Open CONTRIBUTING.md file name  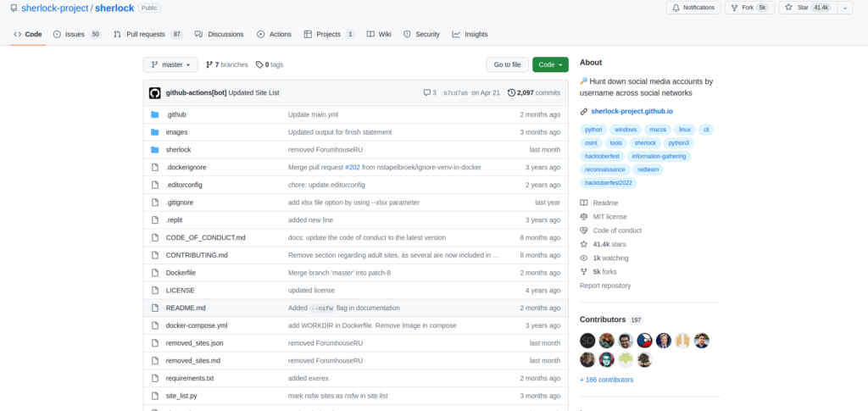(x=197, y=256)
